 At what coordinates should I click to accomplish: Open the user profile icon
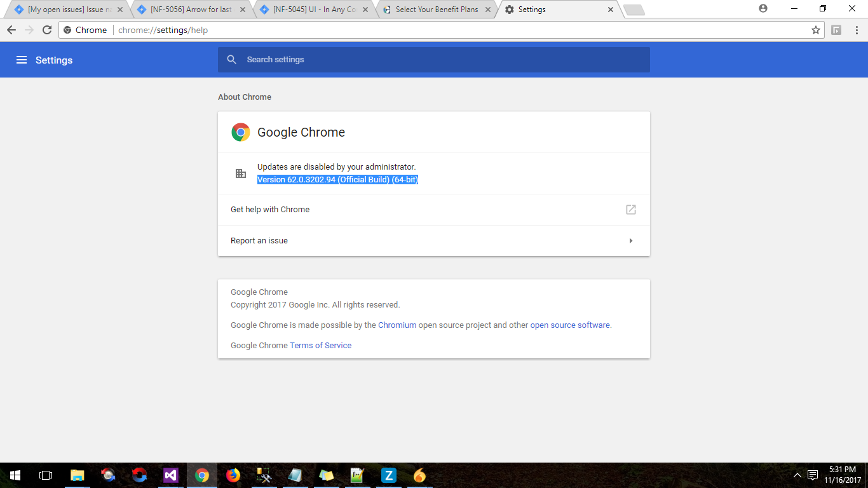[763, 9]
